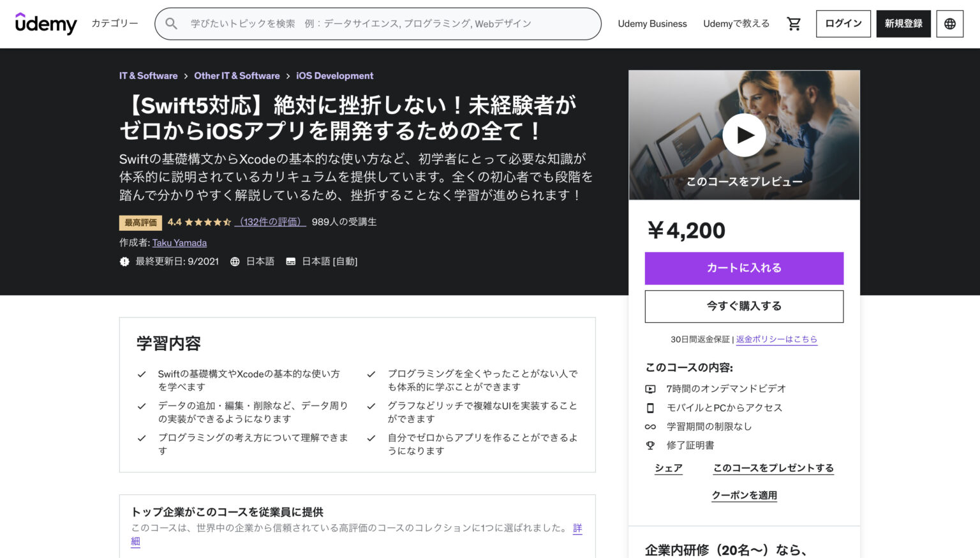Click the closed captions icon beside 日本語[自動]

(291, 261)
